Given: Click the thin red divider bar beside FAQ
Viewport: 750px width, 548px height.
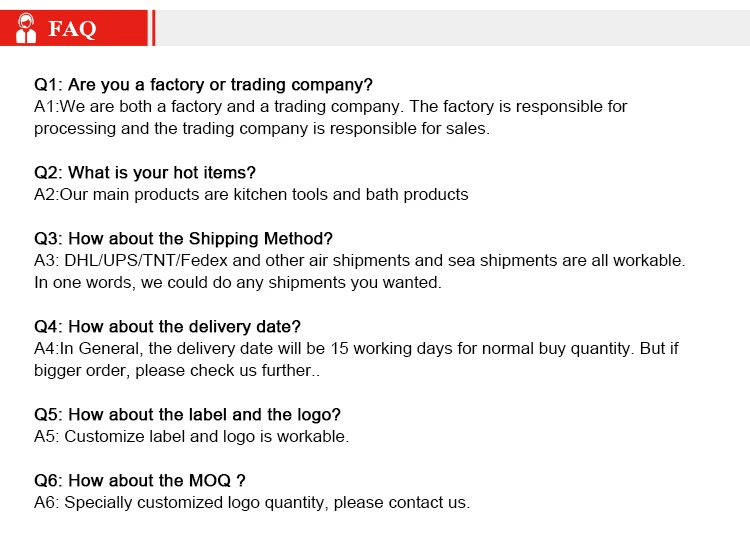Looking at the screenshot, I should tap(153, 28).
